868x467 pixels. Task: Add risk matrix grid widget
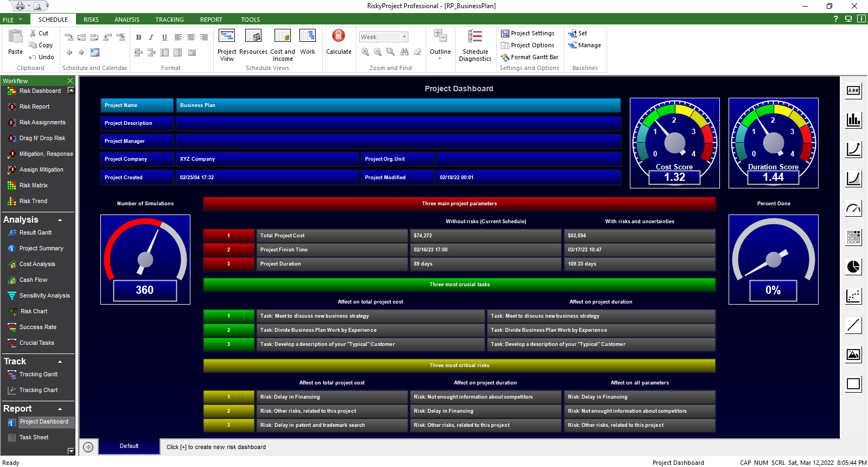(853, 237)
